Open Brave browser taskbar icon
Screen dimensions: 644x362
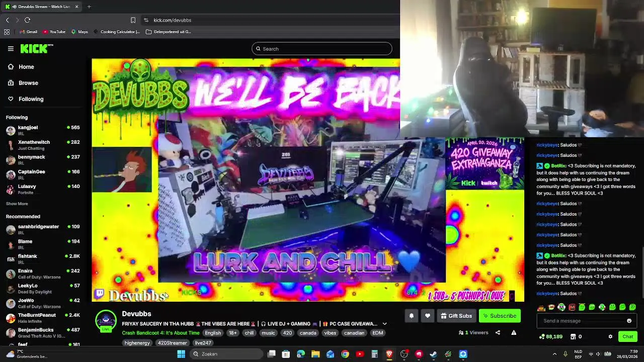[389, 354]
